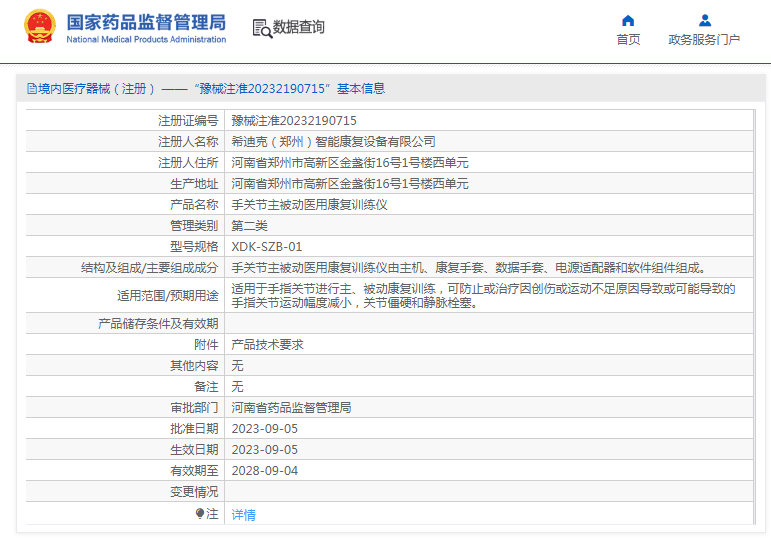Viewport: 771px width, 543px height.
Task: Click the 第二类 category value
Action: point(249,226)
